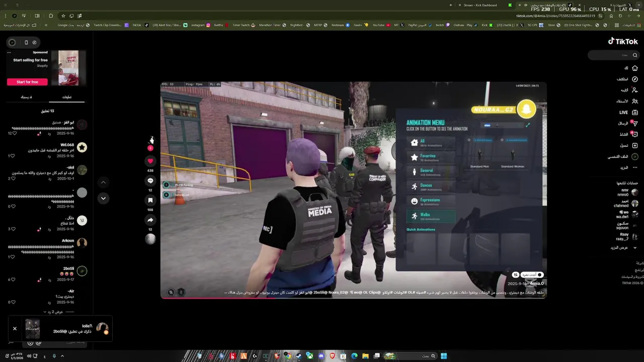The height and width of the screenshot is (362, 644).
Task: Click the sponsored Shopify ad thumbnail
Action: (x=68, y=68)
